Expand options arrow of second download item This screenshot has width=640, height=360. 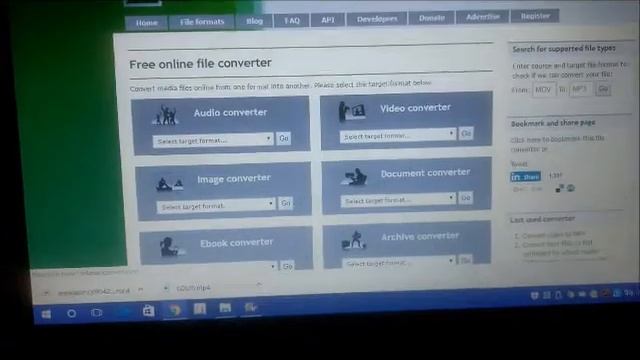pyautogui.click(x=259, y=284)
